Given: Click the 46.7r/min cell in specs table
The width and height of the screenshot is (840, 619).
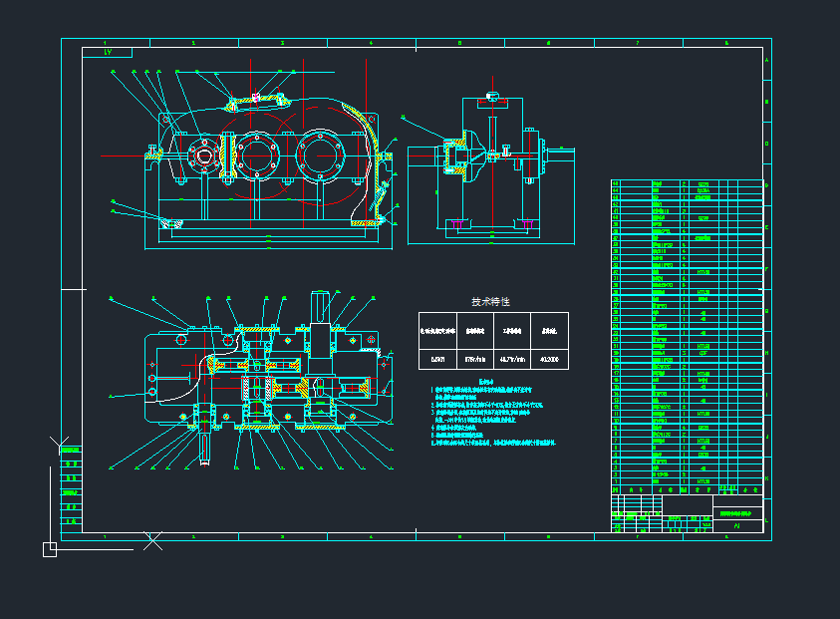Looking at the screenshot, I should [512, 358].
